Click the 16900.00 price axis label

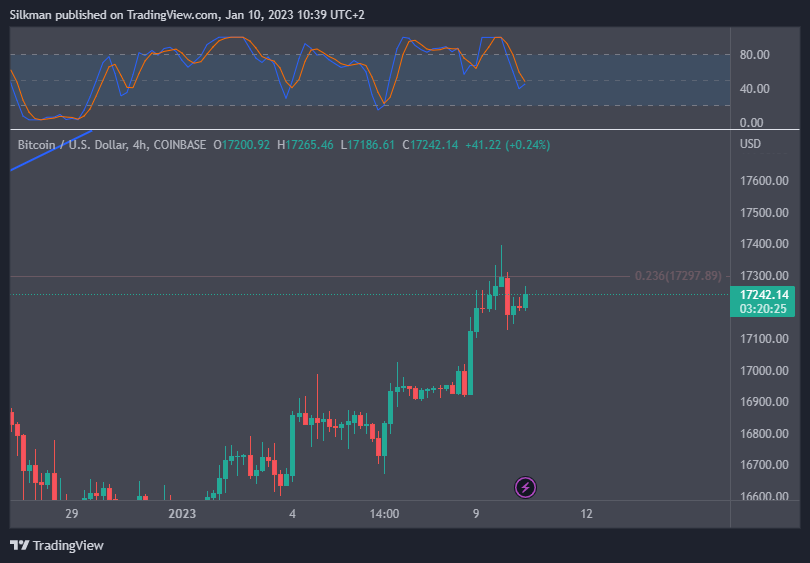(764, 402)
